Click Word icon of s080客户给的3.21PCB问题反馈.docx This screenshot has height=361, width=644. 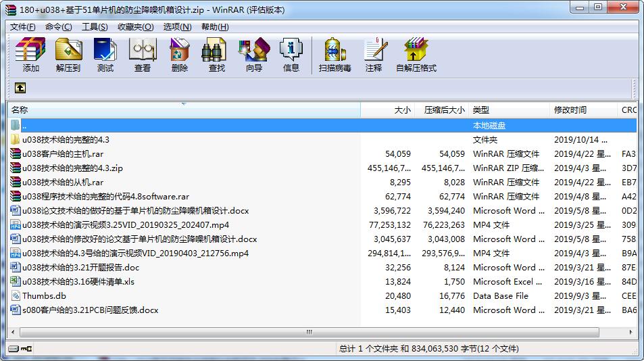coord(15,310)
